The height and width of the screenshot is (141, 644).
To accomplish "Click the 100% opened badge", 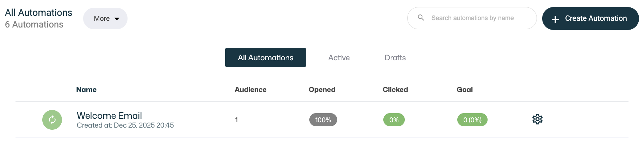I will pos(323,120).
